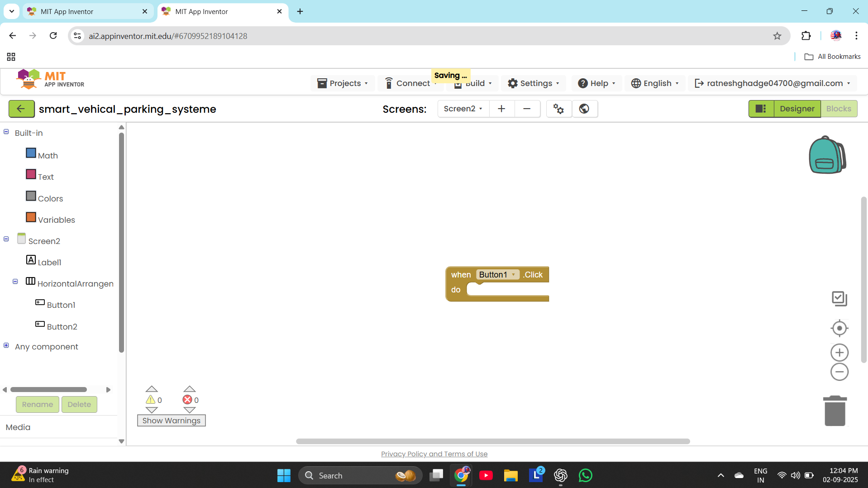Expand the Any component section
This screenshot has width=868, height=488.
(x=6, y=345)
